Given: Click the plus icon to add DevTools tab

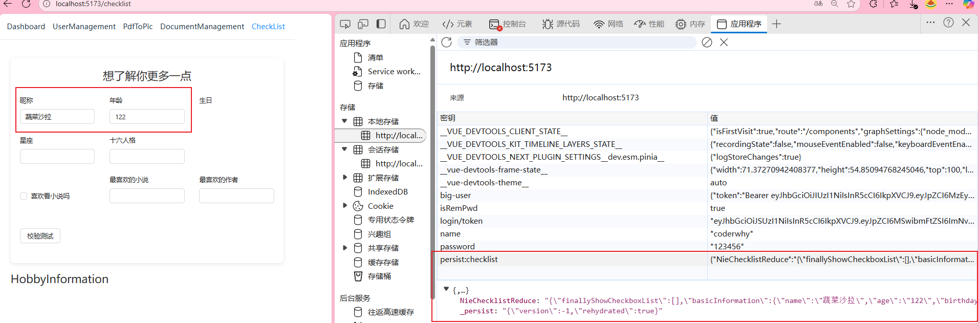Looking at the screenshot, I should point(776,24).
